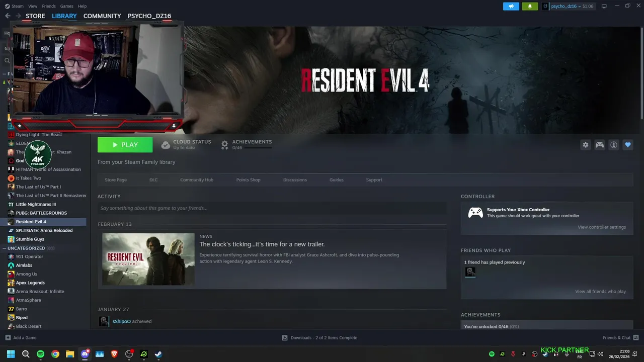Click View controller settings
The width and height of the screenshot is (644, 362).
[602, 227]
